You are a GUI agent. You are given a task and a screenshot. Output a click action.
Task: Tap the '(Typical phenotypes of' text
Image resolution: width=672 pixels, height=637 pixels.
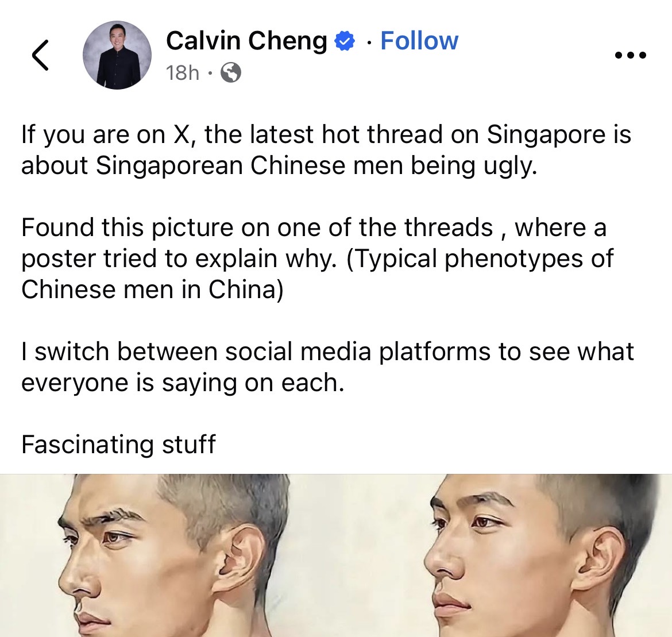click(x=480, y=258)
